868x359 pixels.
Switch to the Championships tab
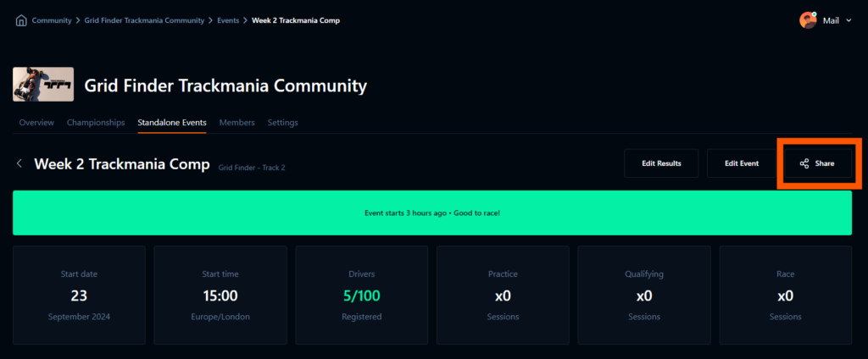[x=96, y=123]
